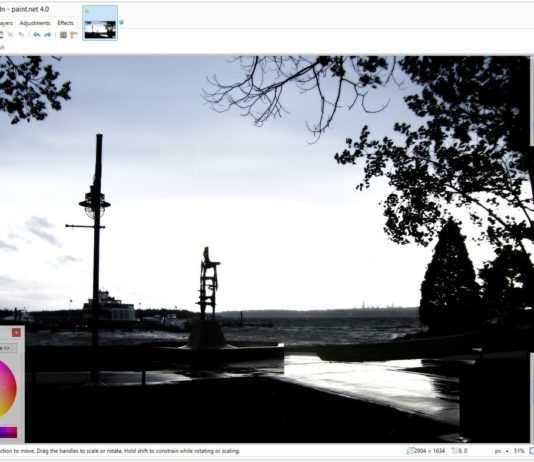Open the Layers menu
Screen dimensions: 534x462
(x=6, y=23)
